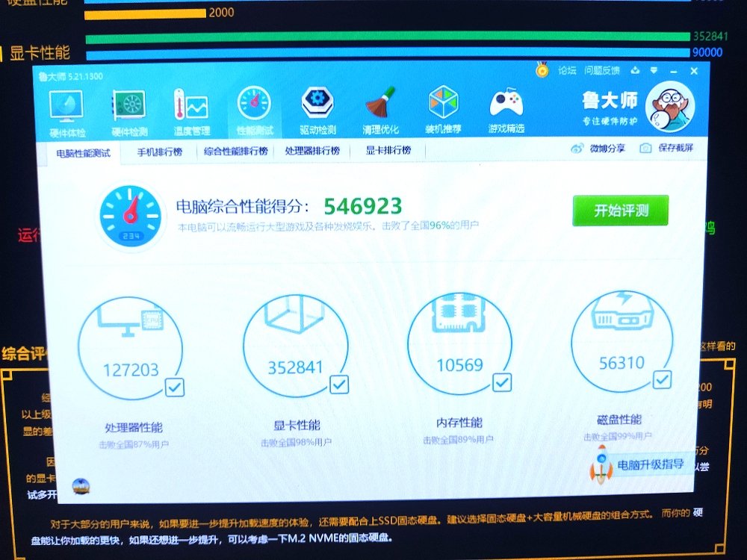
Task: Uncheck the 处理器性能 test checkbox
Action: click(174, 387)
